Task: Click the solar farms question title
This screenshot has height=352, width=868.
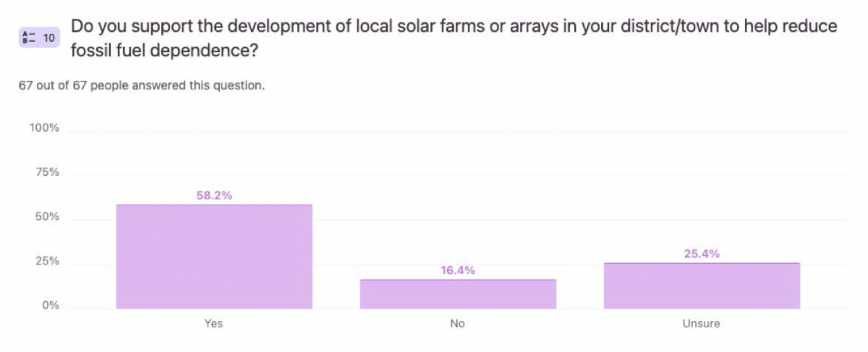Action: point(454,27)
